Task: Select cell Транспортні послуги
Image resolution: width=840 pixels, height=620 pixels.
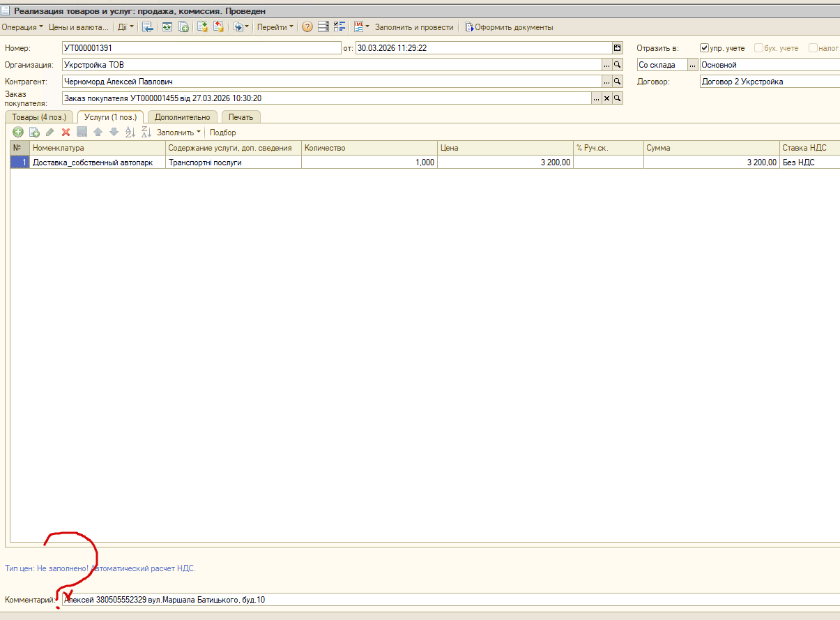Action: click(x=234, y=162)
